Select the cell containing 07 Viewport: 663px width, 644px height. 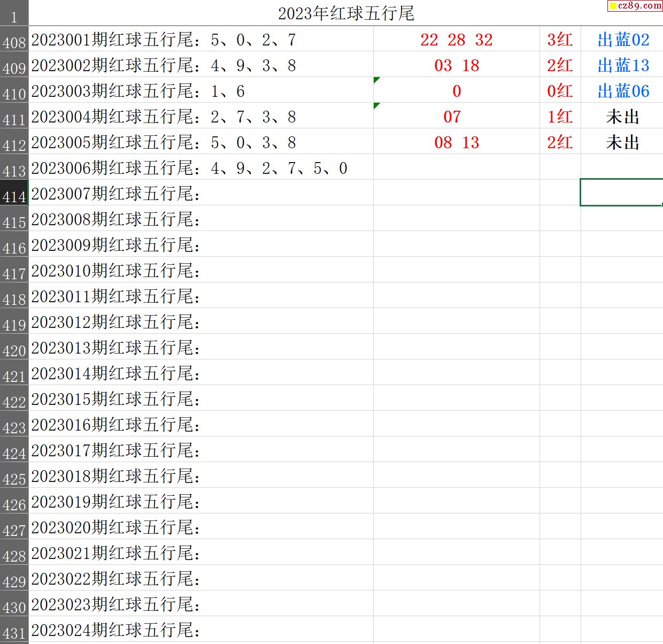pos(452,117)
